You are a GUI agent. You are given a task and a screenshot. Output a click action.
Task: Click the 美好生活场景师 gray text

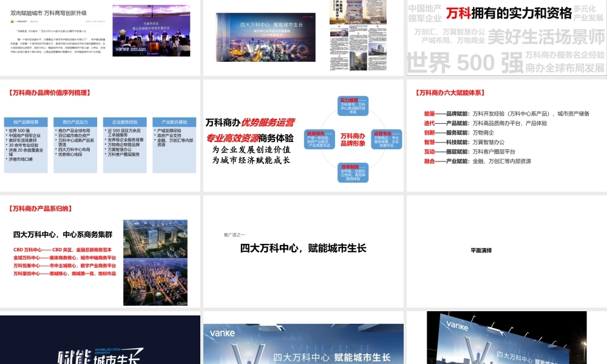click(546, 37)
